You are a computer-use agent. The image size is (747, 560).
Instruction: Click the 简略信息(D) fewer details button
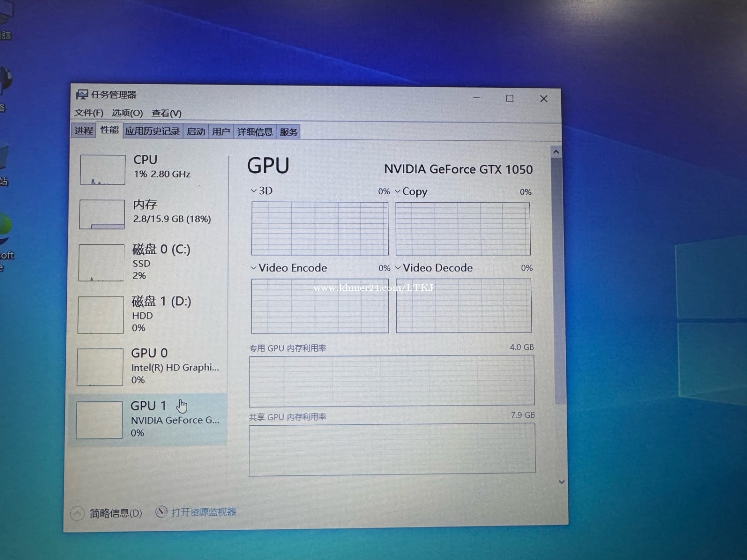[106, 513]
